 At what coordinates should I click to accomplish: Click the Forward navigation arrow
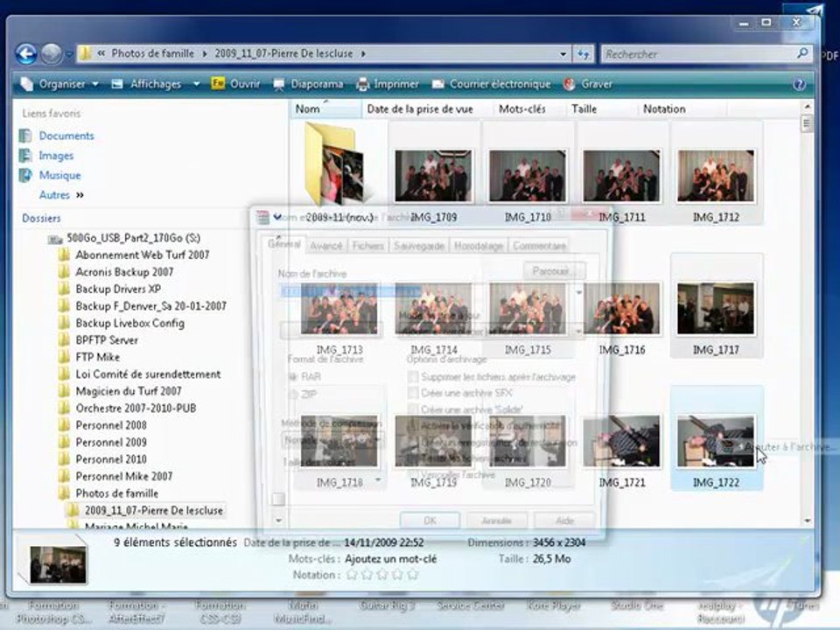tap(52, 53)
